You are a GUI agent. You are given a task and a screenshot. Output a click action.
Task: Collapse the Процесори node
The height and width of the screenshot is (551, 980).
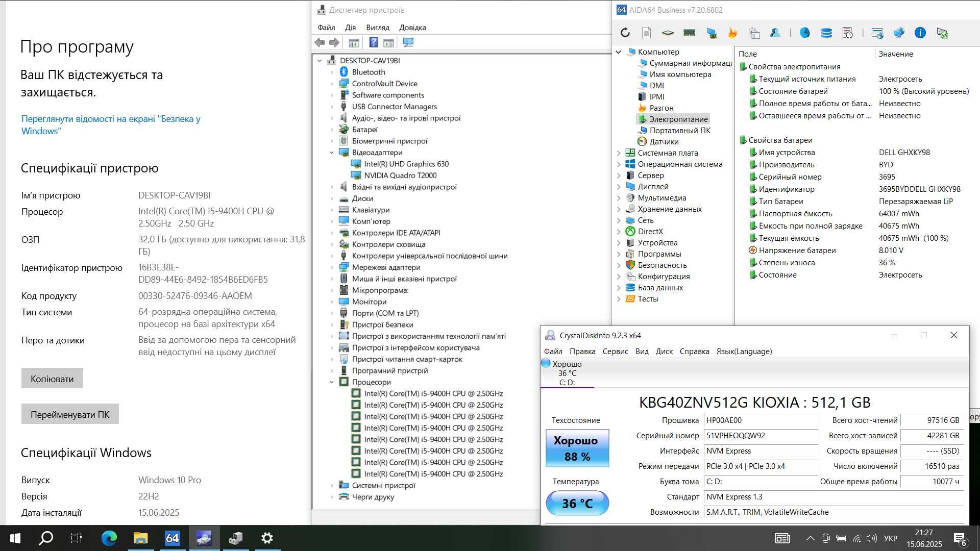point(332,382)
